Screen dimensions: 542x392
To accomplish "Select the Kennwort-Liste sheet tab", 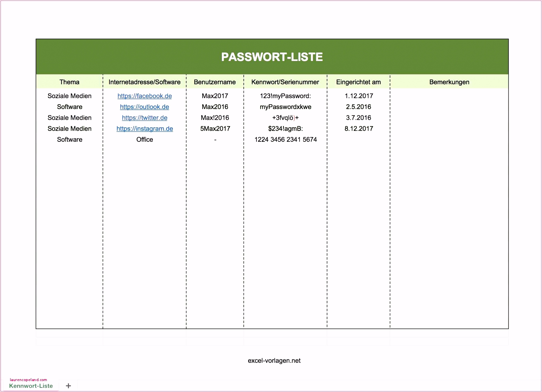I will [31, 386].
